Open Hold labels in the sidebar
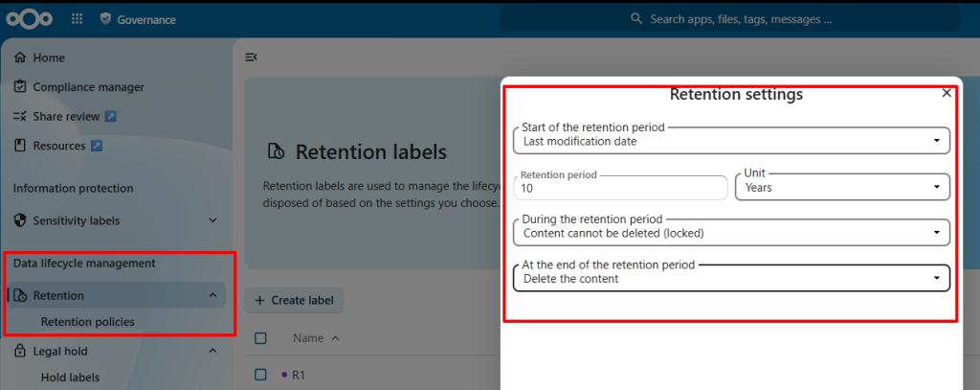The width and height of the screenshot is (980, 390). click(70, 378)
